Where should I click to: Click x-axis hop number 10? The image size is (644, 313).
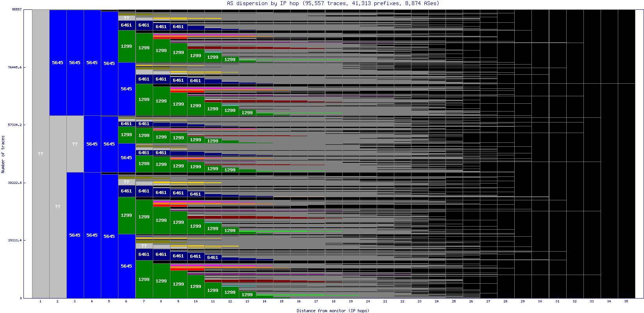pos(195,301)
